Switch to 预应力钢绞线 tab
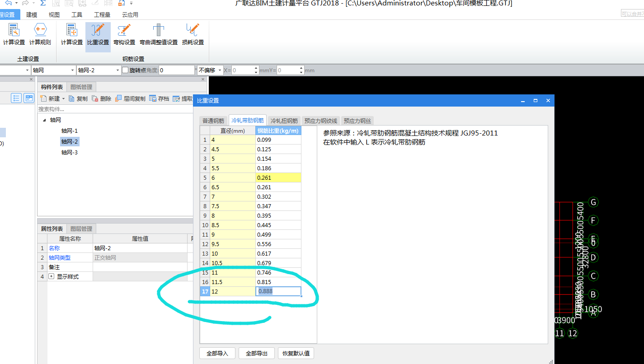644x364 pixels. click(321, 121)
